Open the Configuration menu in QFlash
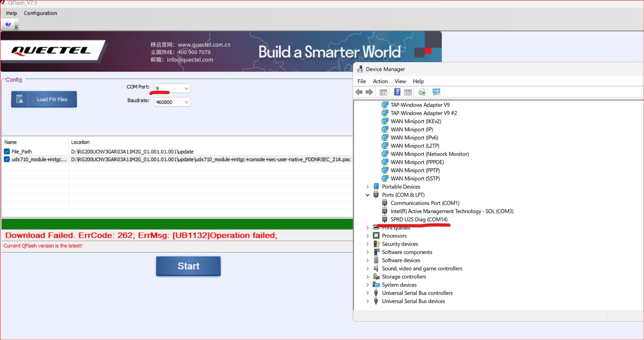The image size is (644, 340). 40,13
